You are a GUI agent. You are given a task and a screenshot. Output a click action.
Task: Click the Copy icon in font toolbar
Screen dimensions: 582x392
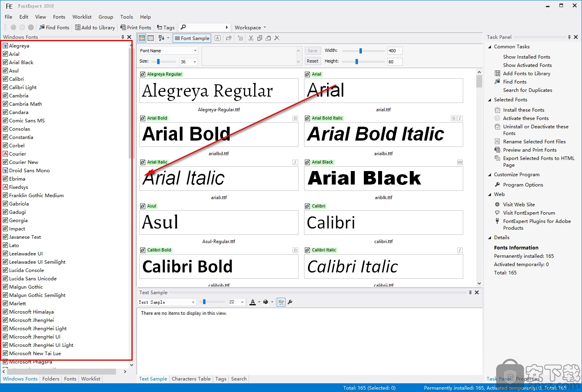(260, 38)
